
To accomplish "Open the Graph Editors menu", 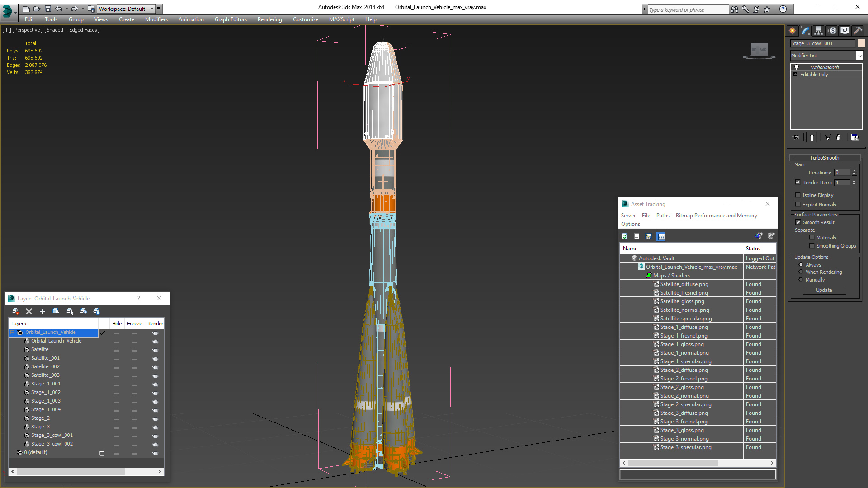I will [231, 19].
